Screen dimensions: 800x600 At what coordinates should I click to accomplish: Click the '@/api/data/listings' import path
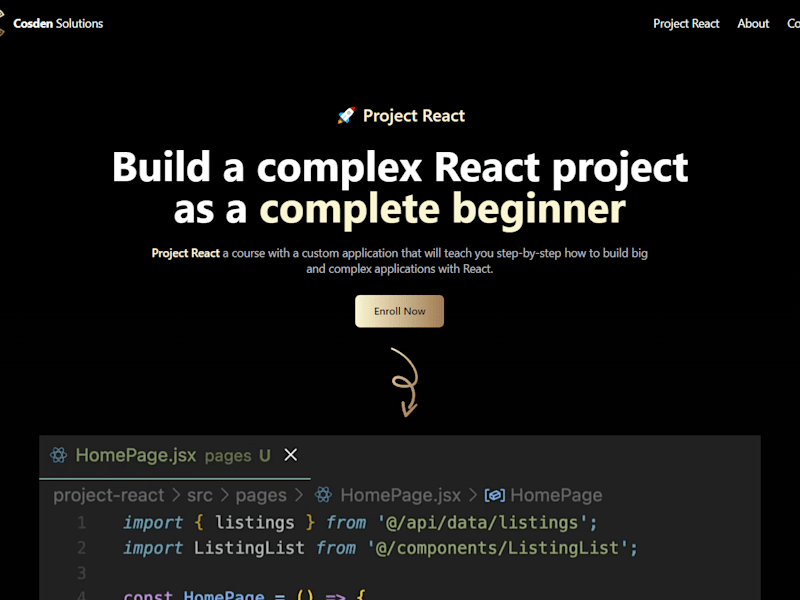click(x=482, y=523)
